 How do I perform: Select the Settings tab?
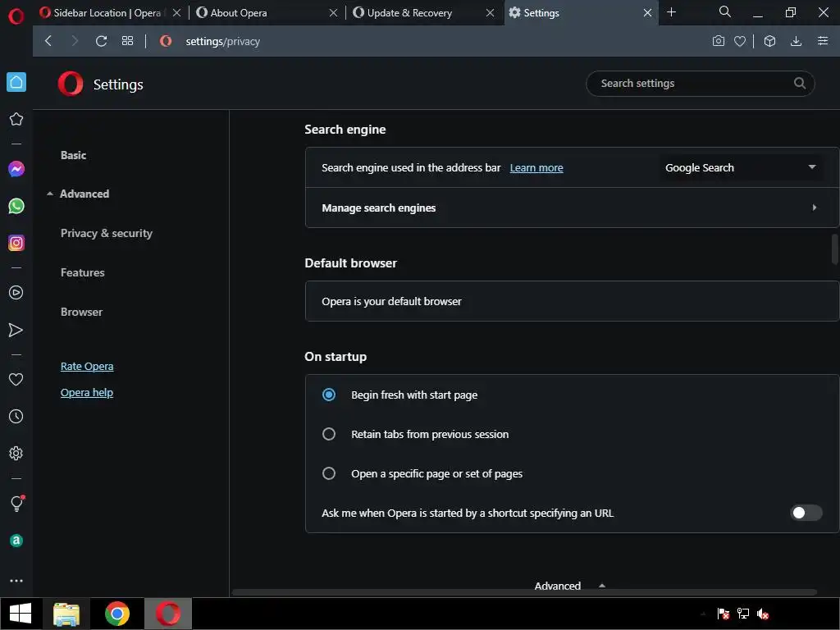coord(581,12)
